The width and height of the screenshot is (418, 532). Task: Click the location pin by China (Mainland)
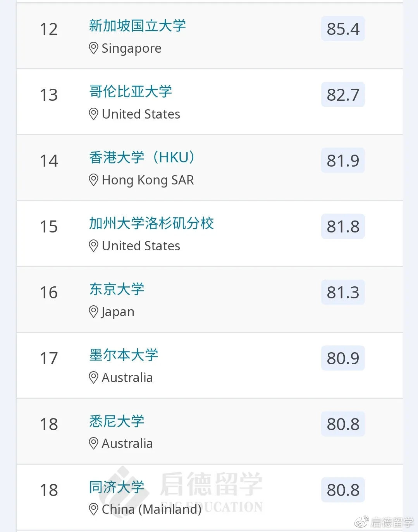pyautogui.click(x=93, y=510)
